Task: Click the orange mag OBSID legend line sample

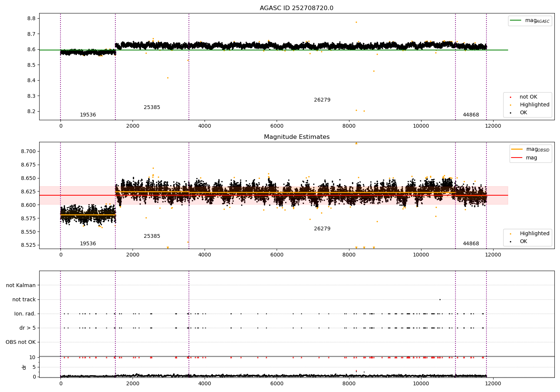Action: [517, 149]
